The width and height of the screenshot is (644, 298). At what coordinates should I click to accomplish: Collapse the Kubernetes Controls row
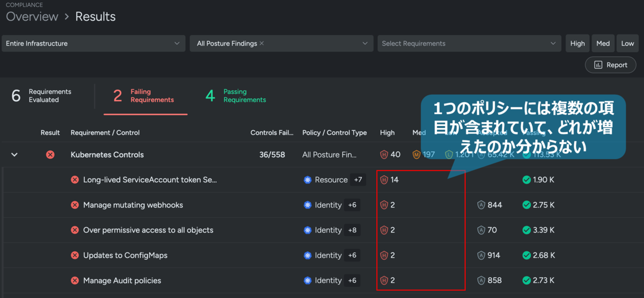coord(14,155)
